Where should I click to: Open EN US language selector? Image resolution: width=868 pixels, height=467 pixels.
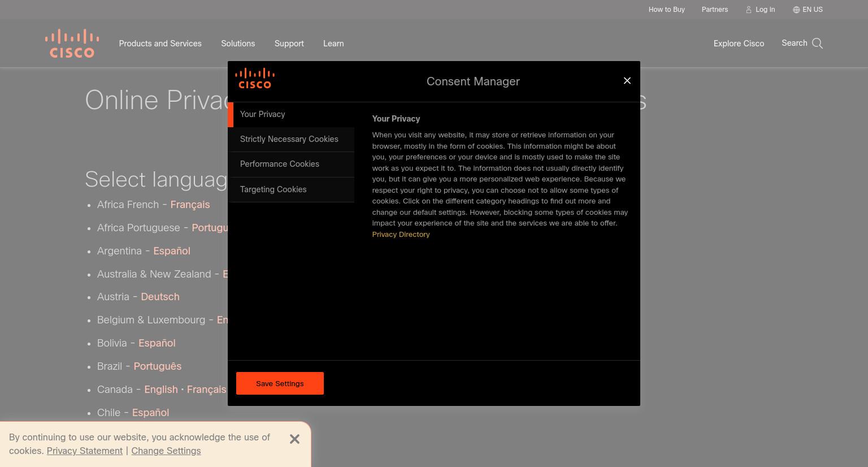click(x=813, y=10)
